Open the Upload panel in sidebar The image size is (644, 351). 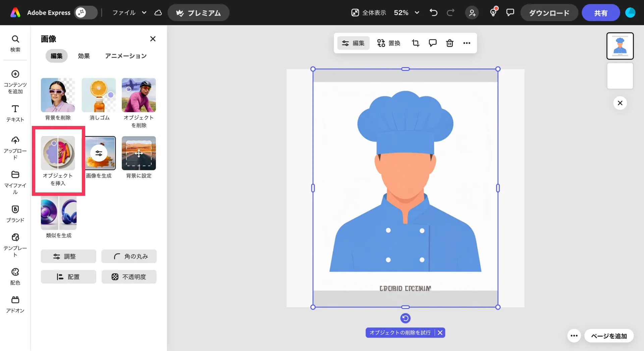coord(15,148)
